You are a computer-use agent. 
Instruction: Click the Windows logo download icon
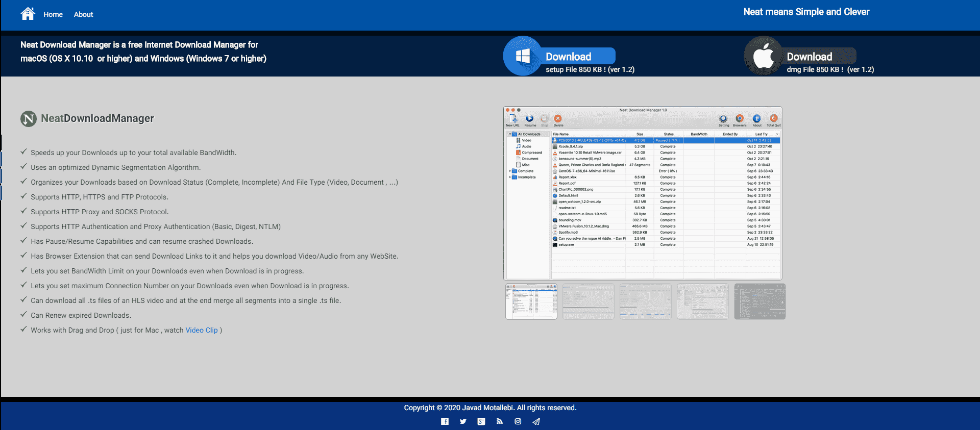point(522,56)
